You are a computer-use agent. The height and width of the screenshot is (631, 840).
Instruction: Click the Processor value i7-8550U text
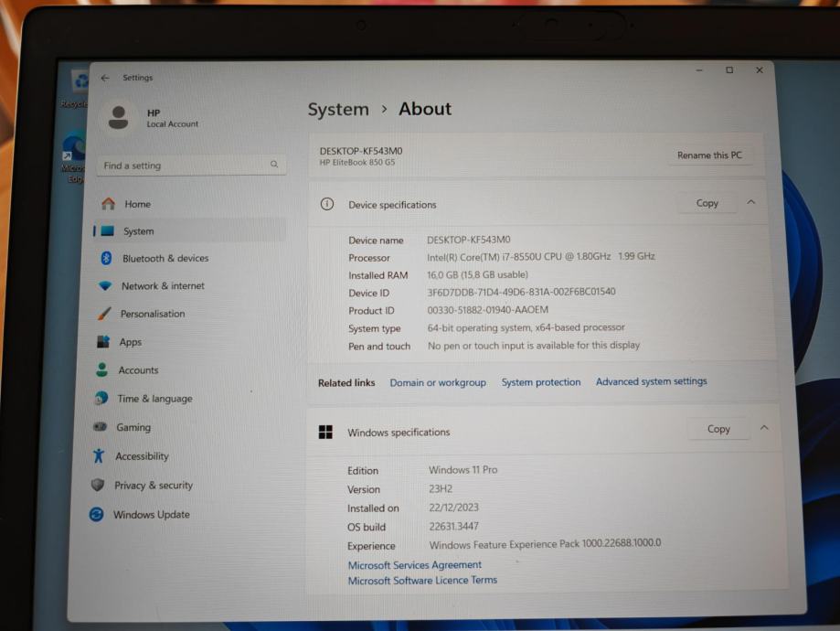[540, 257]
